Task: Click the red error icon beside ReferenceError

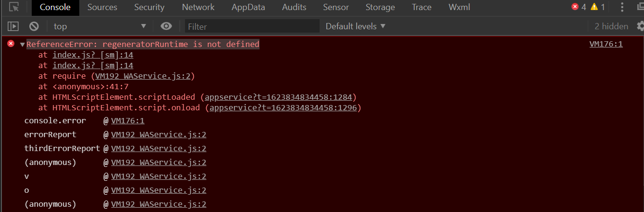Action: (11, 44)
